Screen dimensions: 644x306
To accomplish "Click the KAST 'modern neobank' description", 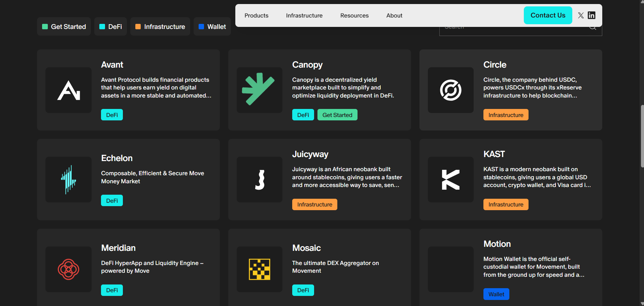I will click(x=537, y=177).
